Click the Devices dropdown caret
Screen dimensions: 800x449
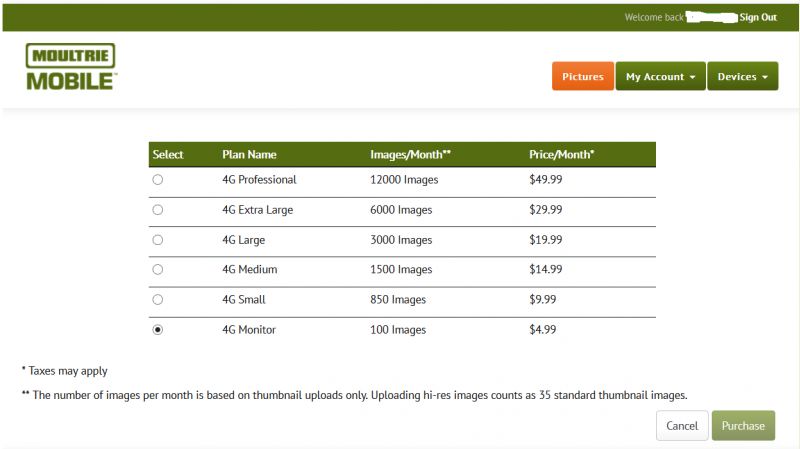click(x=765, y=77)
